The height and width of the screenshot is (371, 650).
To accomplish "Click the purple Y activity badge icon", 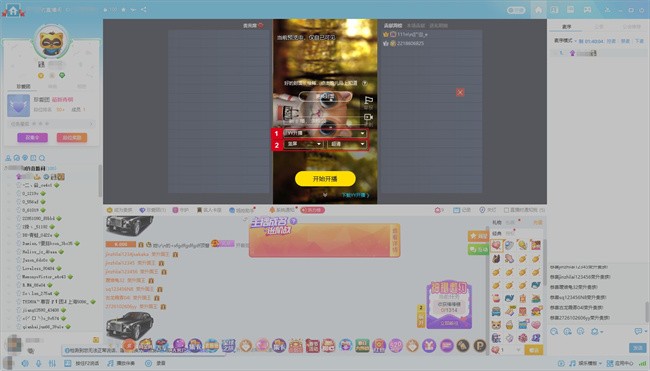I will (x=429, y=345).
